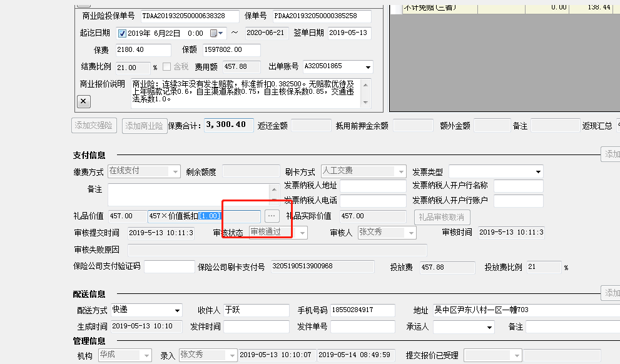Click the 保单号 field

[322, 16]
